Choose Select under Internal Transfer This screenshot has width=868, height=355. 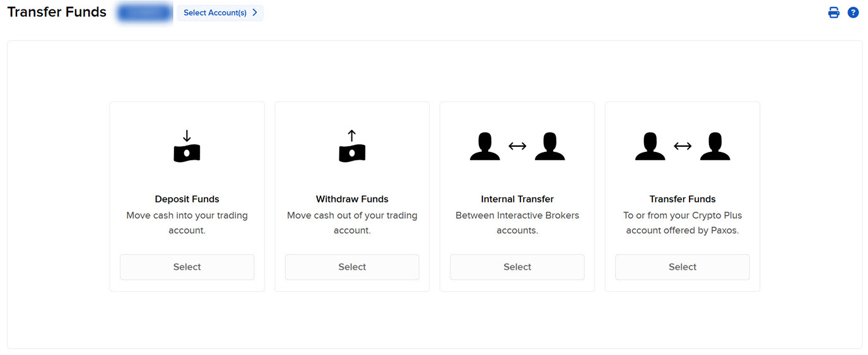click(517, 267)
